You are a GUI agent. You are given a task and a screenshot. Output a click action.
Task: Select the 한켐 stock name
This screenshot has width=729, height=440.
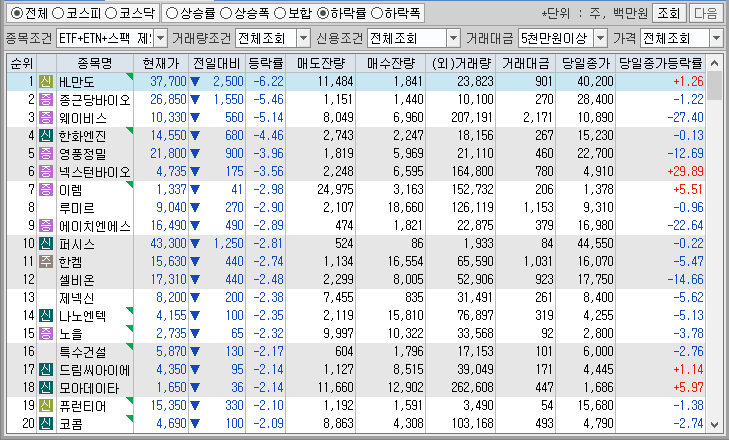tap(71, 262)
